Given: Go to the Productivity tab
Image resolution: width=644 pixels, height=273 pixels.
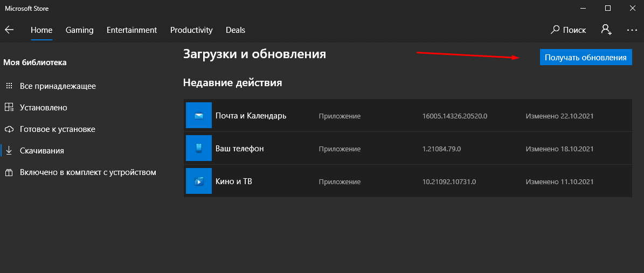Looking at the screenshot, I should (191, 30).
